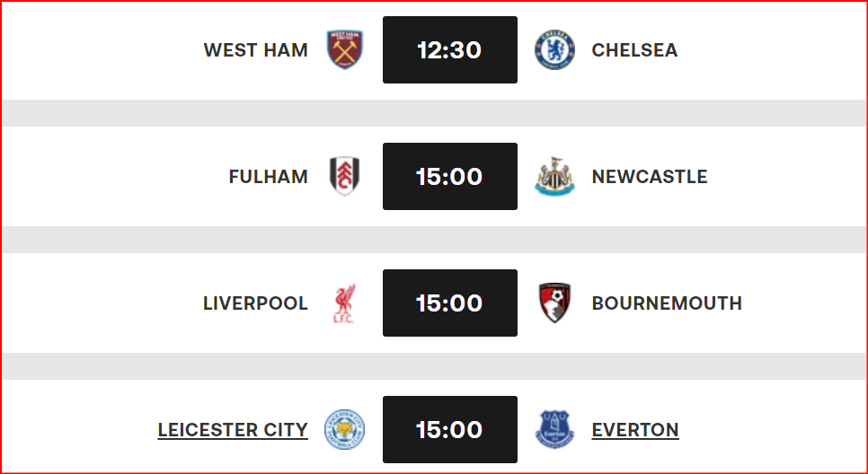Viewport: 868px width, 474px height.
Task: Click the Leicester City club crest
Action: tap(345, 430)
